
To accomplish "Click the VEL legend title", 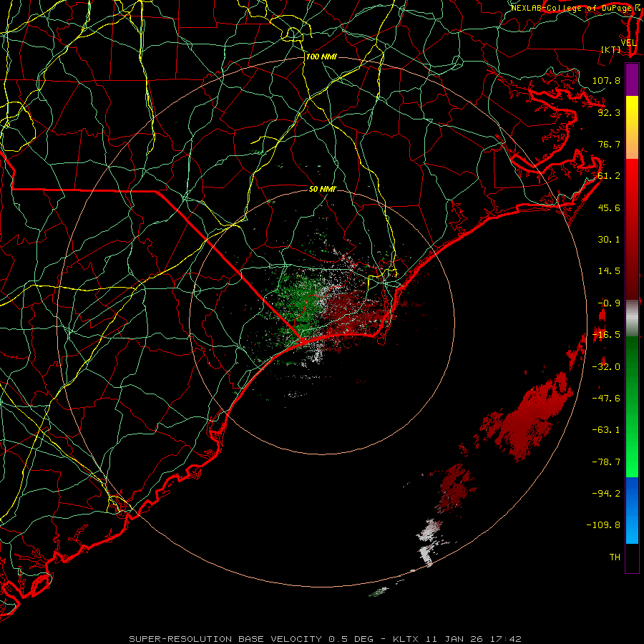I will tap(628, 43).
